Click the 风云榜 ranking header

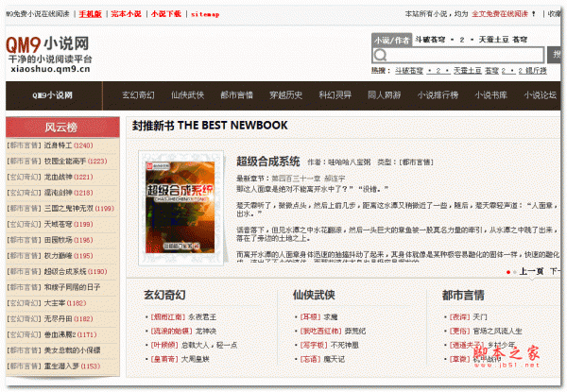coord(62,128)
